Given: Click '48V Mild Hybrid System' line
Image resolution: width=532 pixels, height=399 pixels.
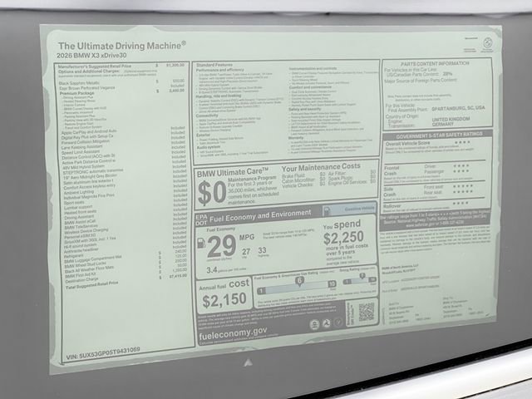Looking at the screenshot, I should (83, 167).
